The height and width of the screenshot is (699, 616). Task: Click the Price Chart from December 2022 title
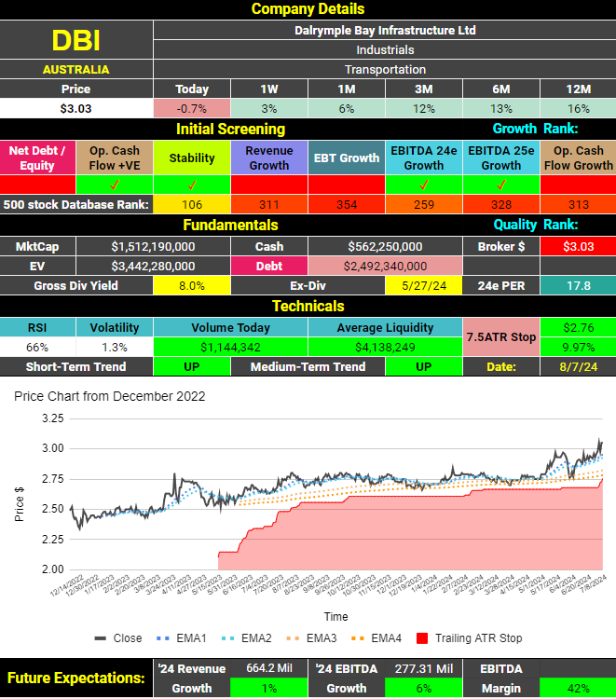tap(110, 396)
